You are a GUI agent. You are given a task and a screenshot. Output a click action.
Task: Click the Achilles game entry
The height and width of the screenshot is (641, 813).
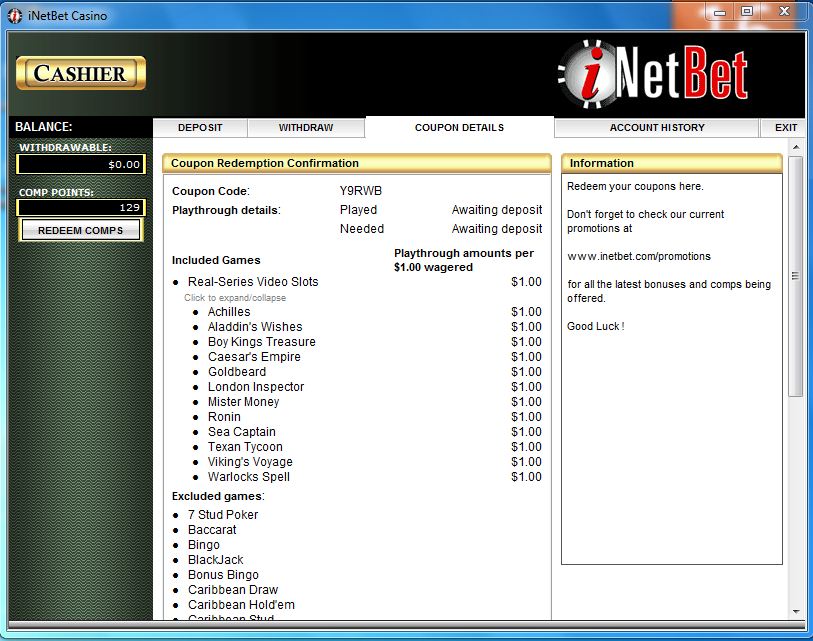[x=229, y=312]
